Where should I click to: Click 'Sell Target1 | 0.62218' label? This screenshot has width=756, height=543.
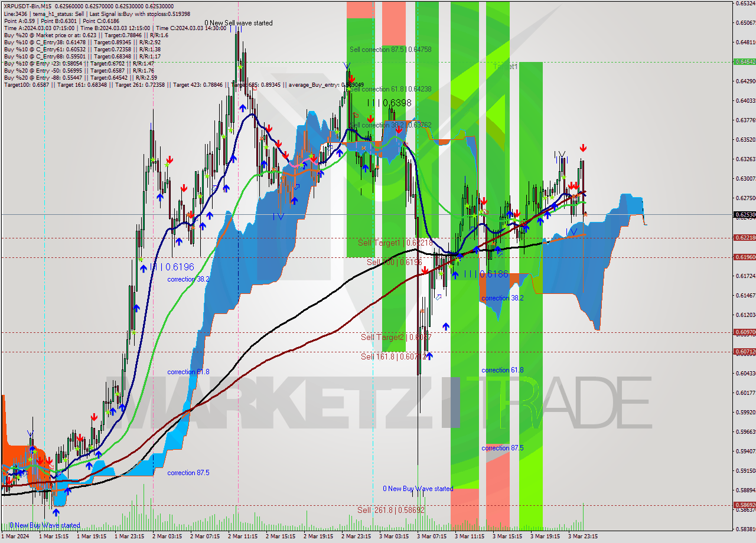(396, 243)
